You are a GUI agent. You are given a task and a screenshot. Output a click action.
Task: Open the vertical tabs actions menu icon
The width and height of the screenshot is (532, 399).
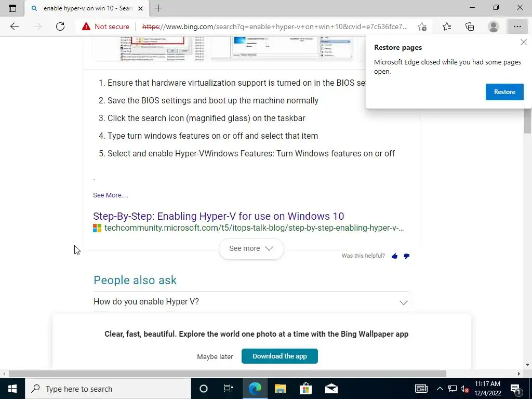coord(12,8)
